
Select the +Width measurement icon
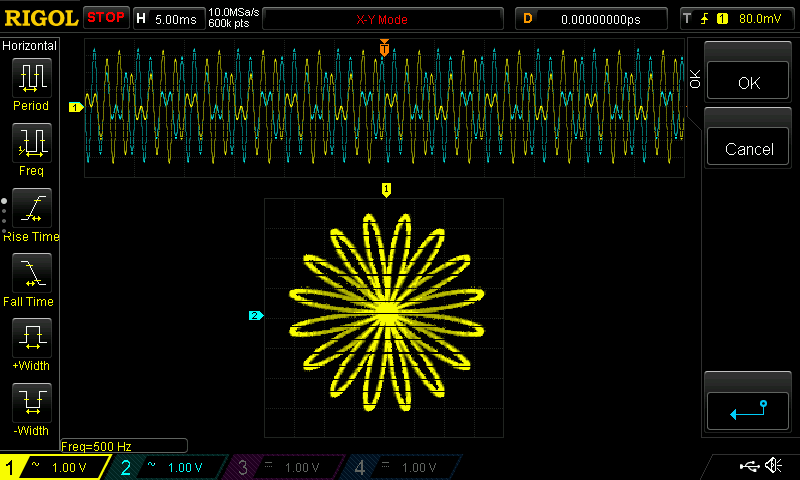31,338
